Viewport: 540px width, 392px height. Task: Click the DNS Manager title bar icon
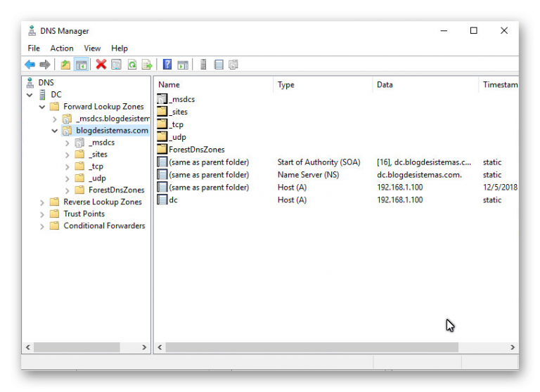(32, 31)
